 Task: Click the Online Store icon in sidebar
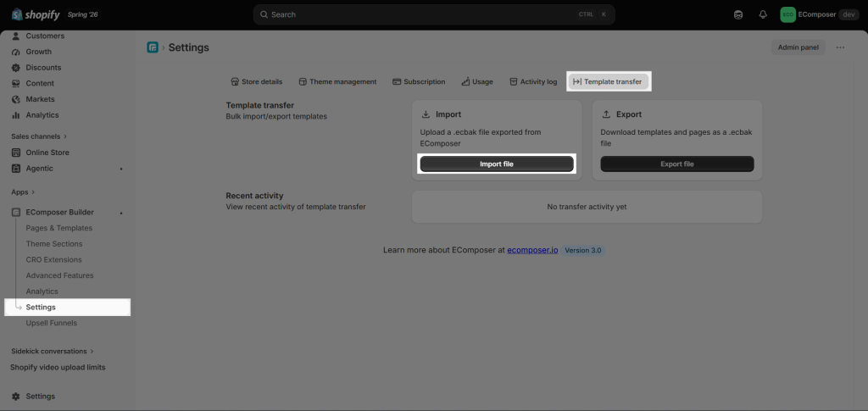point(15,153)
